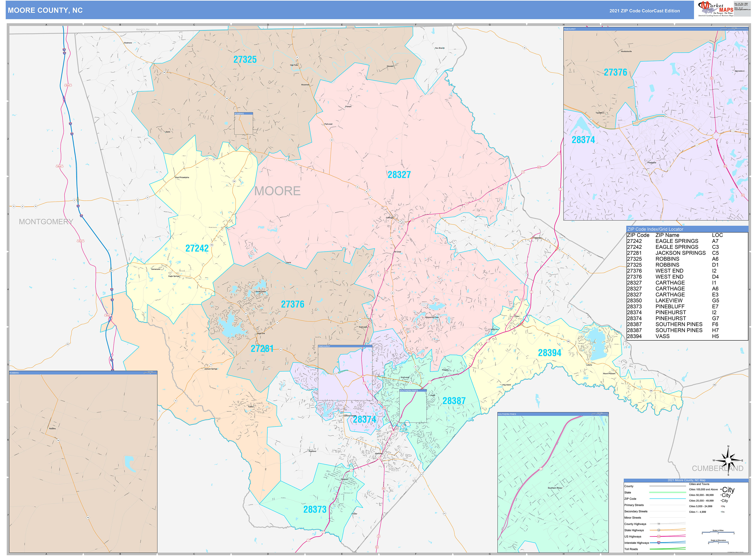
Task: Click the Scale in Miles bar
Action: [x=718, y=532]
